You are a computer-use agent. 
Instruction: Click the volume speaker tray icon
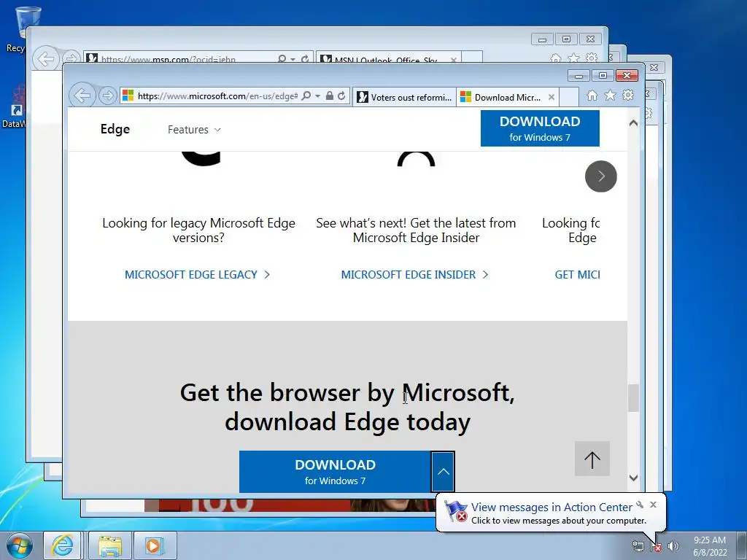673,546
